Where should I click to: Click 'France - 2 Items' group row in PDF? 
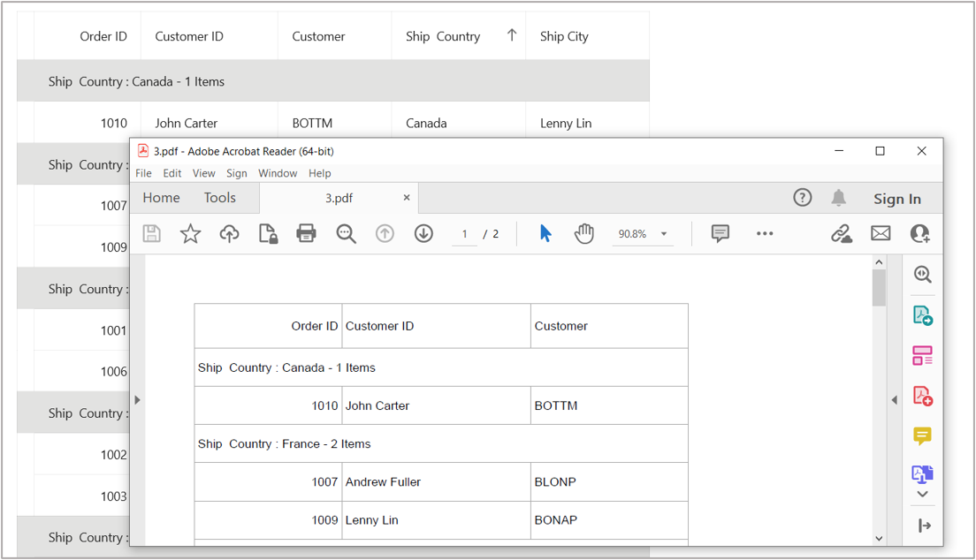tap(441, 443)
